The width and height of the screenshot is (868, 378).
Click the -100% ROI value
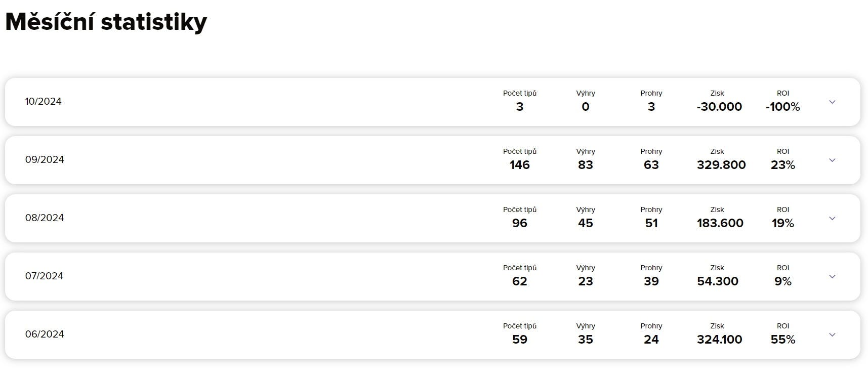coord(783,107)
